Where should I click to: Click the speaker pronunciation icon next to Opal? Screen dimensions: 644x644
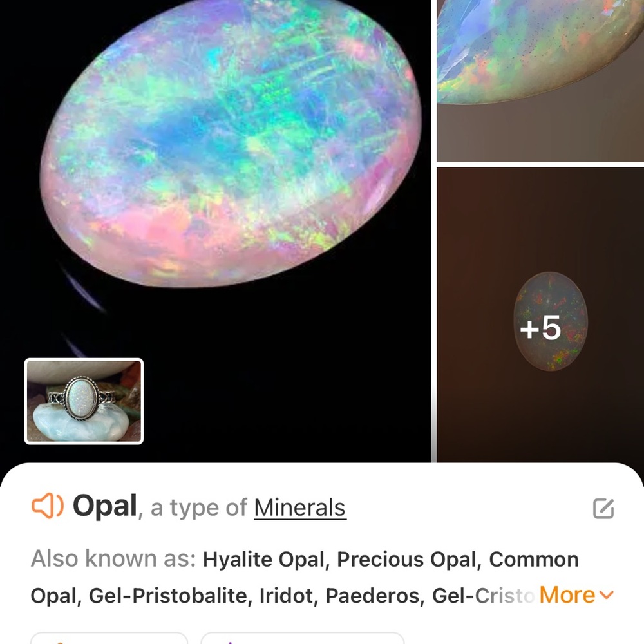coord(46,507)
